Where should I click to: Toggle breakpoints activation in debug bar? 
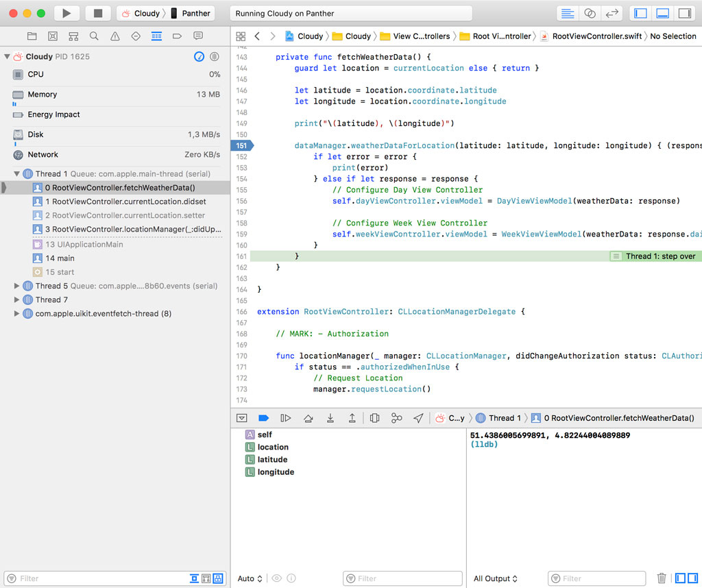pyautogui.click(x=263, y=418)
